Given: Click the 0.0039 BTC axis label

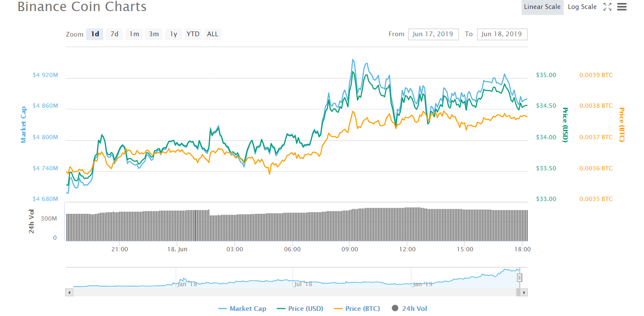Looking at the screenshot, I should click(x=596, y=75).
